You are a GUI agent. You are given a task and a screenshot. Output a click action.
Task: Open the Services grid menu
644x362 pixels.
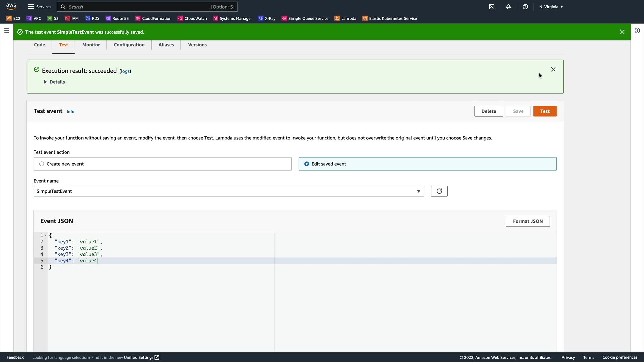coord(40,7)
